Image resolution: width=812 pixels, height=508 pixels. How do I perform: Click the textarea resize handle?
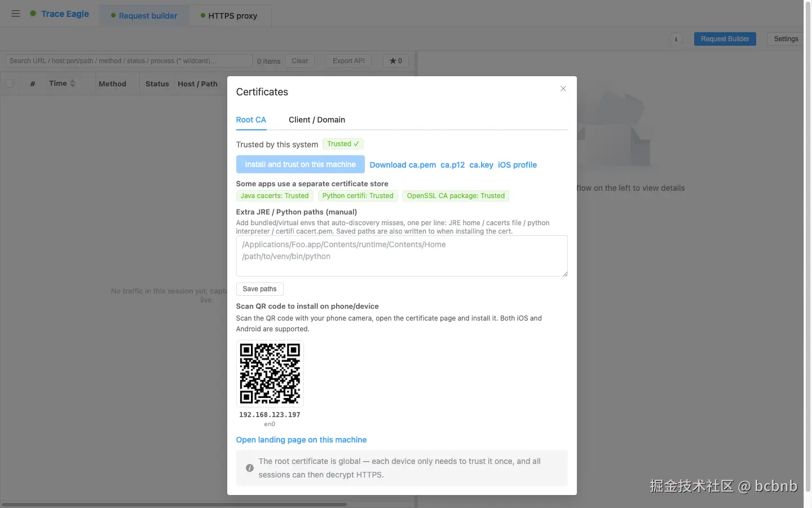coord(564,273)
